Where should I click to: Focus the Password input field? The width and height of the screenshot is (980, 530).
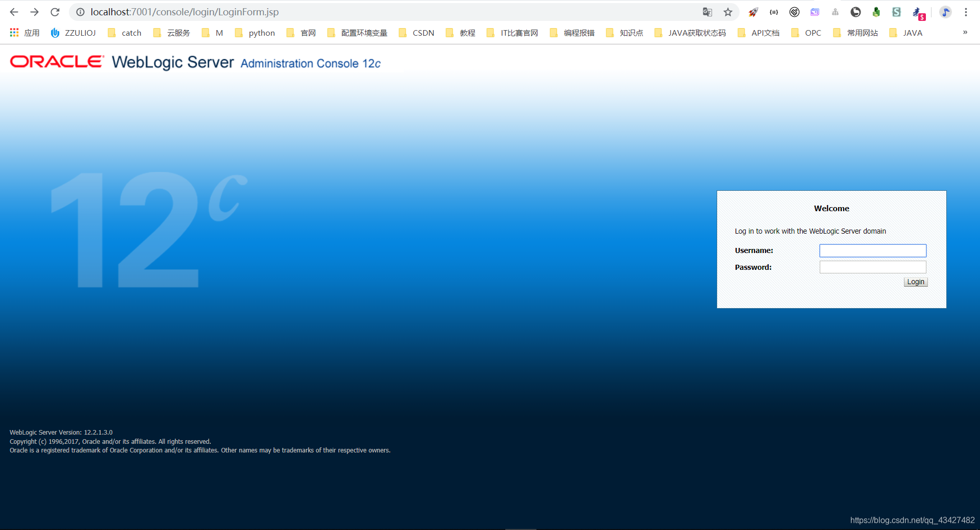coord(873,267)
